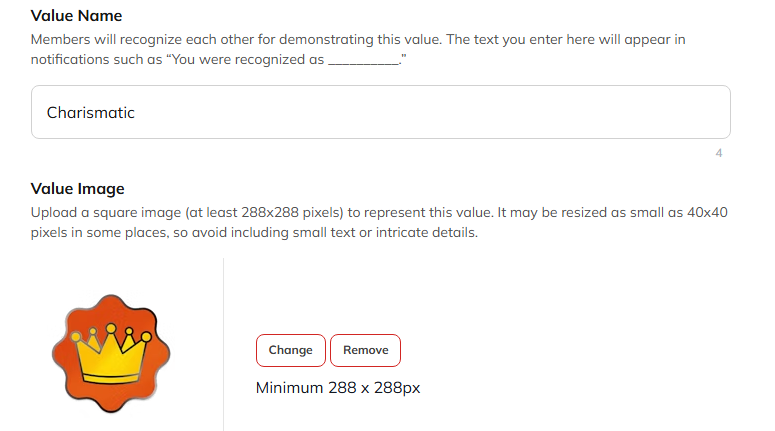Click the Value Name heading
The image size is (775, 431).
coord(76,16)
